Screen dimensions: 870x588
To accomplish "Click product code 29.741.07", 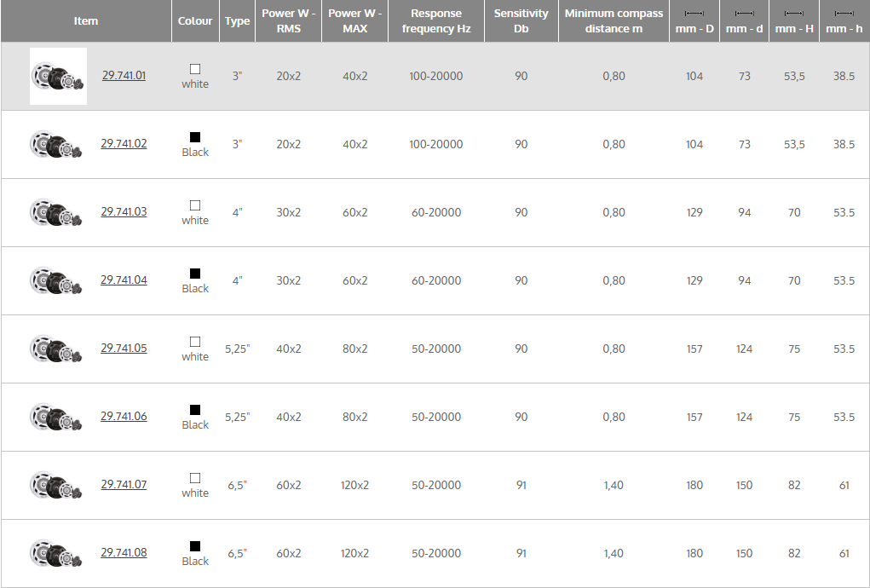I will click(124, 485).
